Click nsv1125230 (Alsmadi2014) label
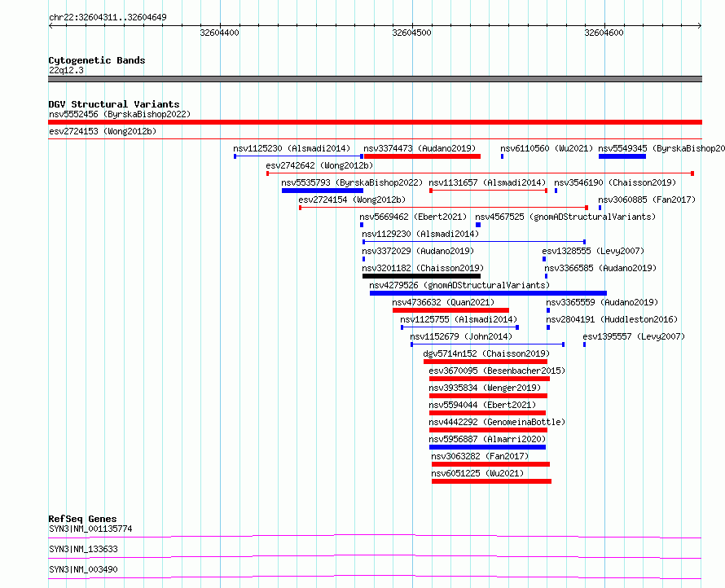 [x=292, y=148]
